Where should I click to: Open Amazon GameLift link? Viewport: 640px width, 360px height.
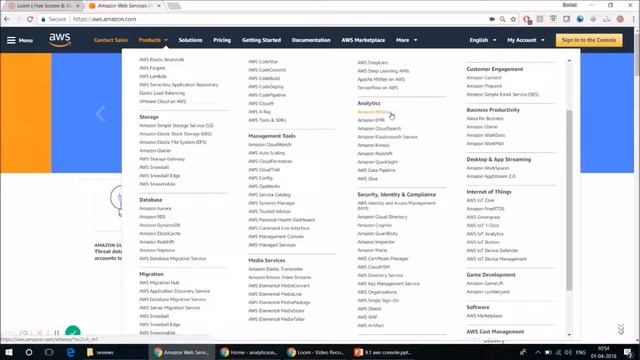click(485, 283)
